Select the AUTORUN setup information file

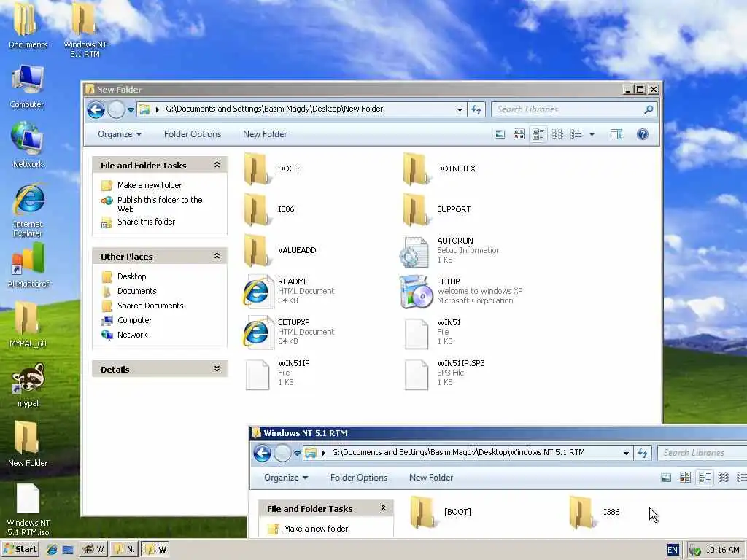click(x=451, y=251)
